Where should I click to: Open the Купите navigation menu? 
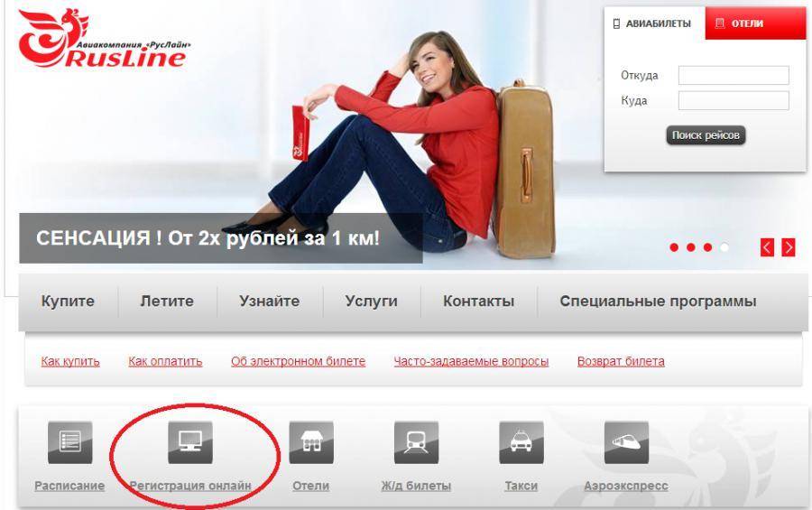click(68, 301)
